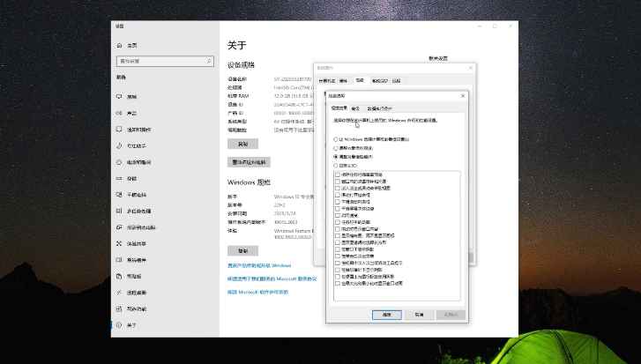Enable 显示缩略图，而不是显示图标 checkbox
This screenshot has height=364, width=641.
(338, 235)
